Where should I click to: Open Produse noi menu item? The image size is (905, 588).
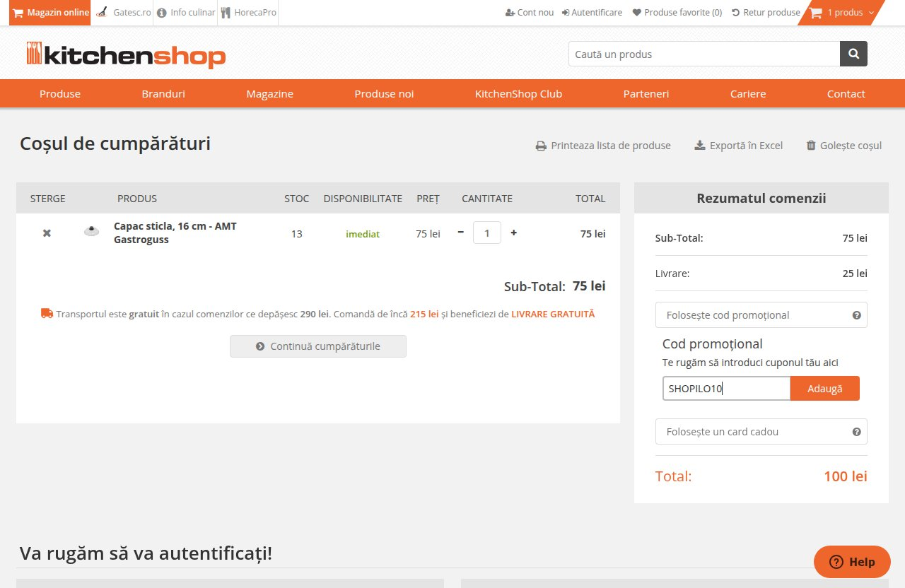point(384,93)
